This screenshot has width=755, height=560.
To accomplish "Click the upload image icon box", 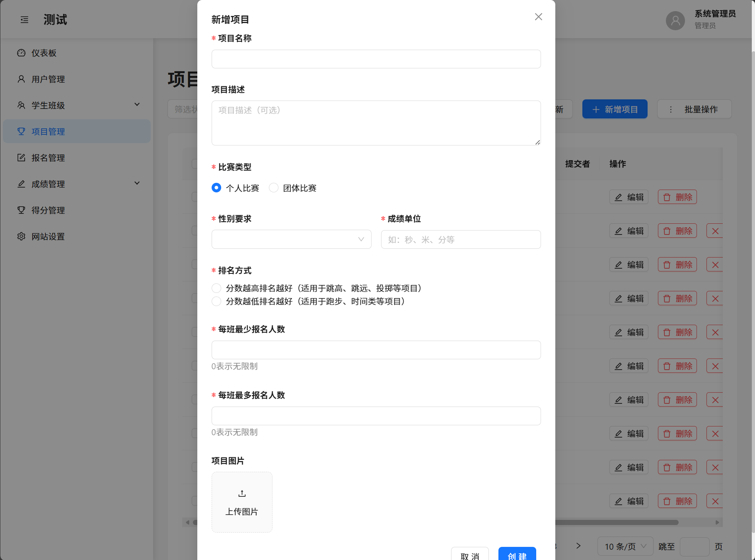I will [x=242, y=502].
